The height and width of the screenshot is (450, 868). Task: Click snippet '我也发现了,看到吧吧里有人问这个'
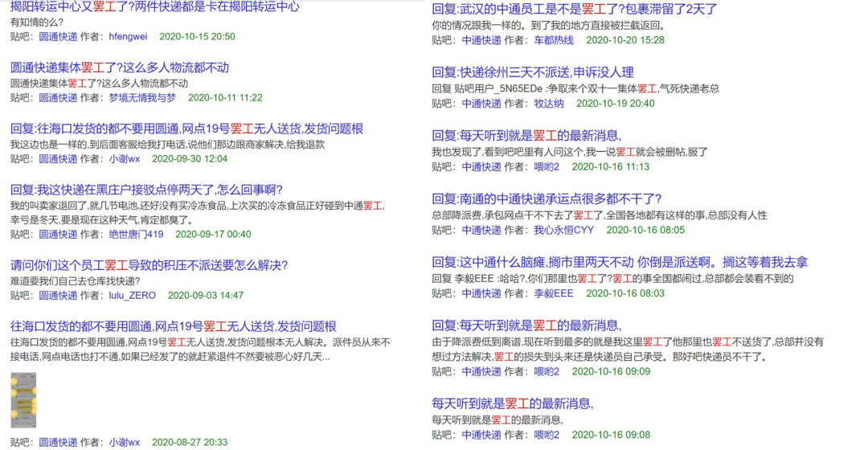coord(570,152)
